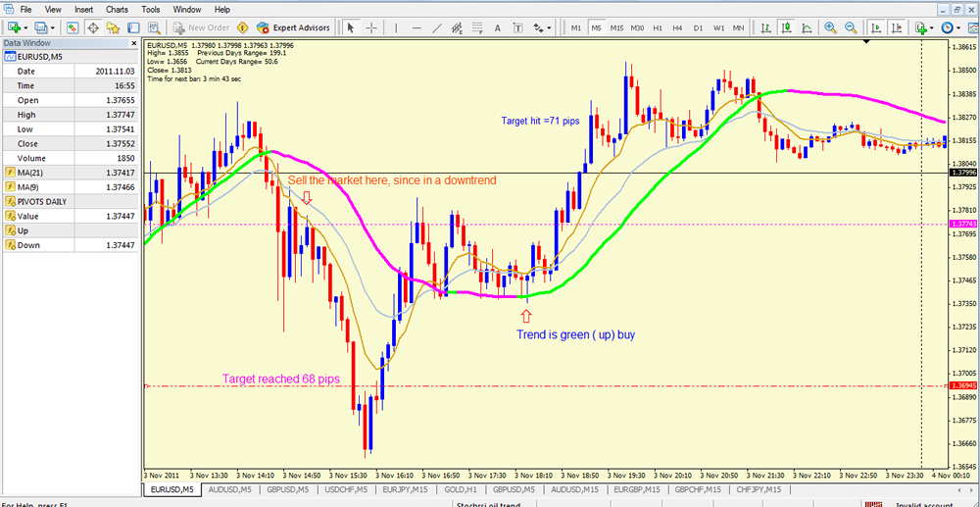The width and height of the screenshot is (980, 507).
Task: Switch chart to H4 timeframe
Action: click(x=677, y=27)
